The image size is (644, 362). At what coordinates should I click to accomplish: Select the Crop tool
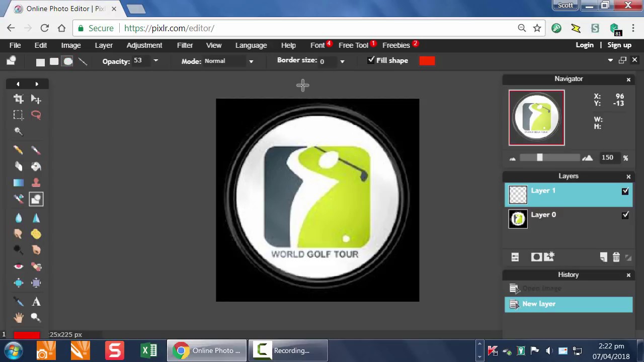[18, 99]
